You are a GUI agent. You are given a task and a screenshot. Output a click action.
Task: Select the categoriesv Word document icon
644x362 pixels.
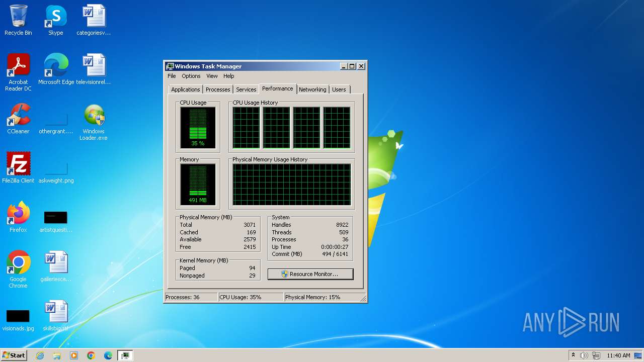click(x=94, y=20)
